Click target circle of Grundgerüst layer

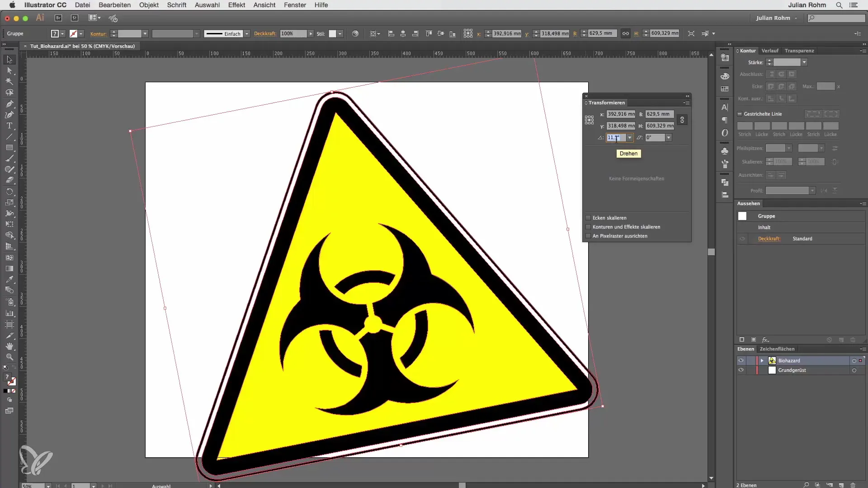pos(854,371)
